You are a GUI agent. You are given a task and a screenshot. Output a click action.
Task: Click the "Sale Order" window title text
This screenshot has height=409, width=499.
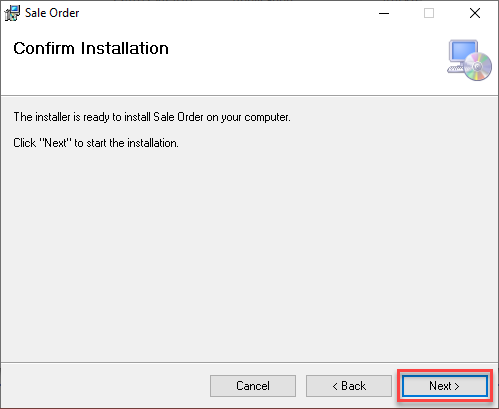(52, 13)
